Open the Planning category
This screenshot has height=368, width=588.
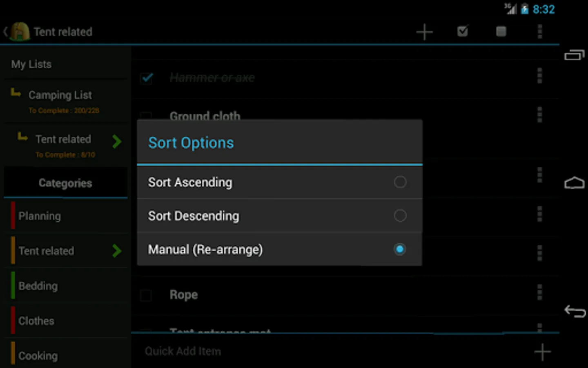[40, 216]
